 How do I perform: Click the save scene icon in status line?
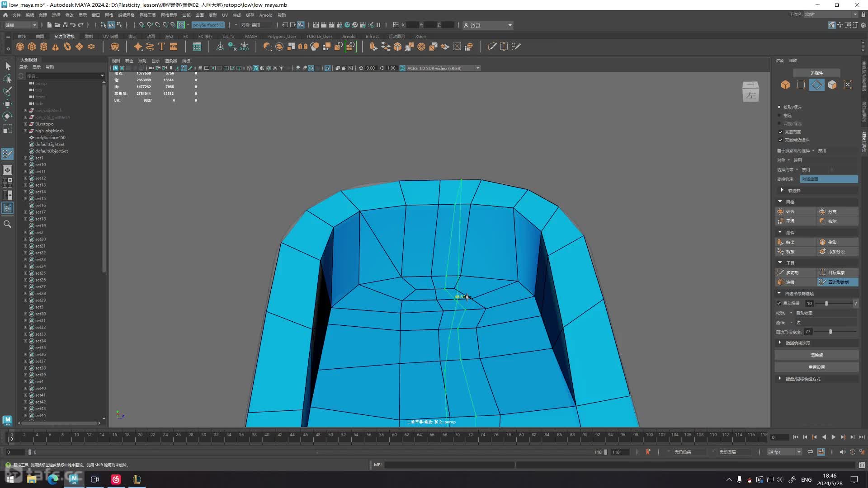click(65, 25)
